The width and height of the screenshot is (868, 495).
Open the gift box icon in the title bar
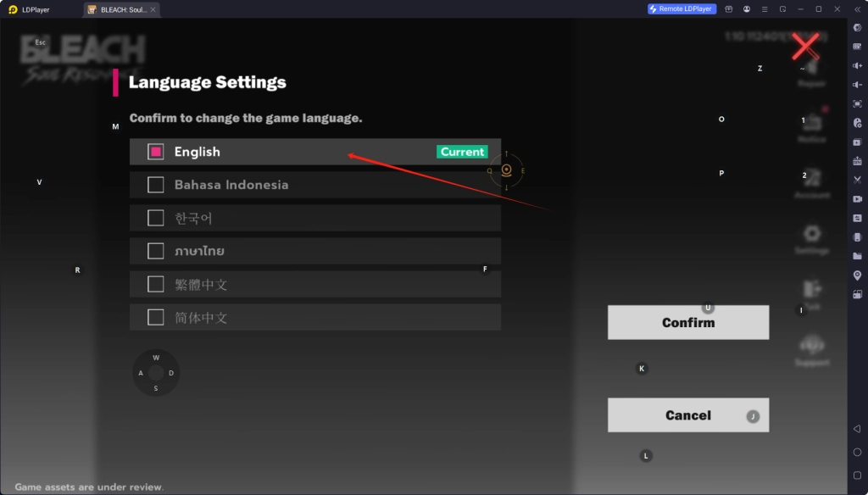pos(729,8)
